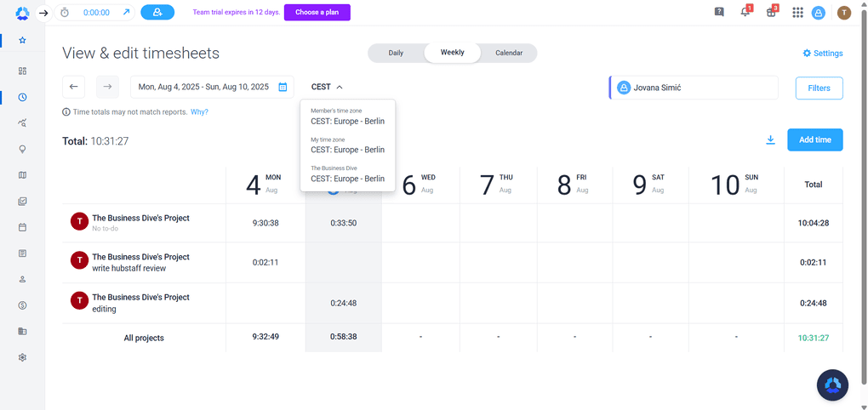Click the Hubstaff logo at top left
The width and height of the screenshot is (868, 410).
22,13
